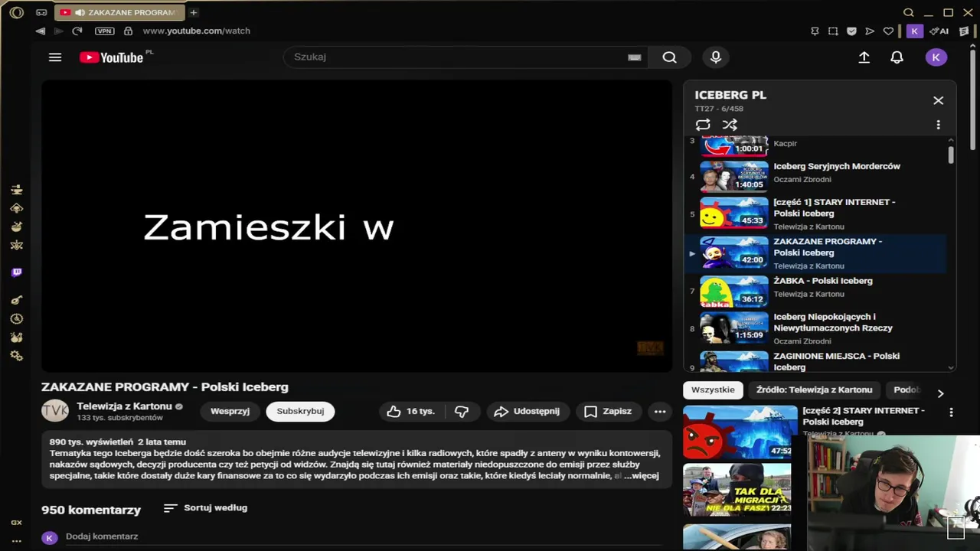
Task: Open the ad blocker shield icon
Action: point(851,31)
